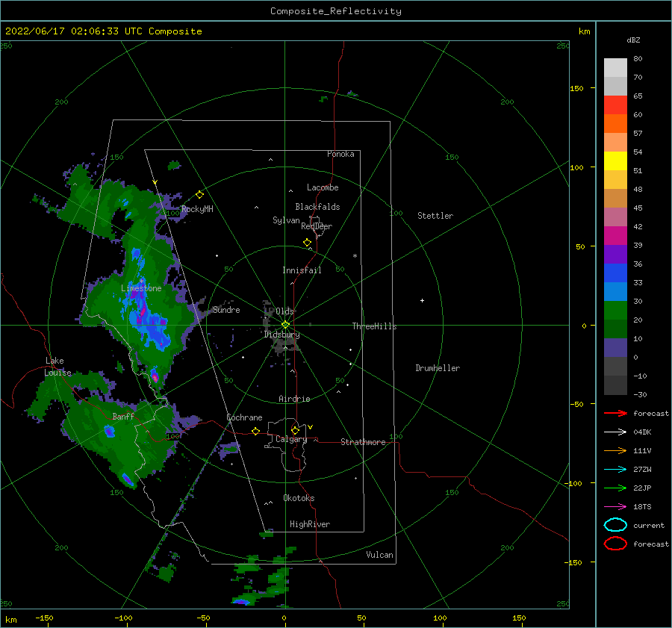Click the Didsbury town label
The height and width of the screenshot is (628, 672).
click(x=281, y=335)
